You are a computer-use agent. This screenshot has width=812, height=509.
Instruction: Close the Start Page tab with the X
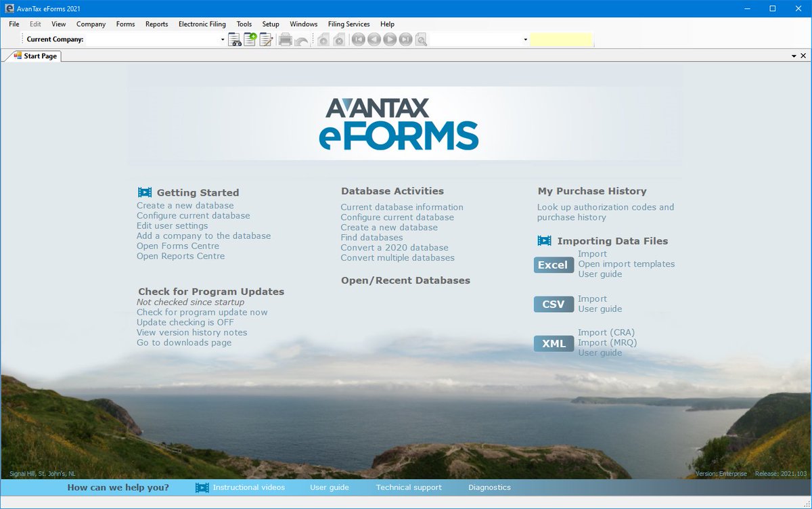[x=804, y=56]
